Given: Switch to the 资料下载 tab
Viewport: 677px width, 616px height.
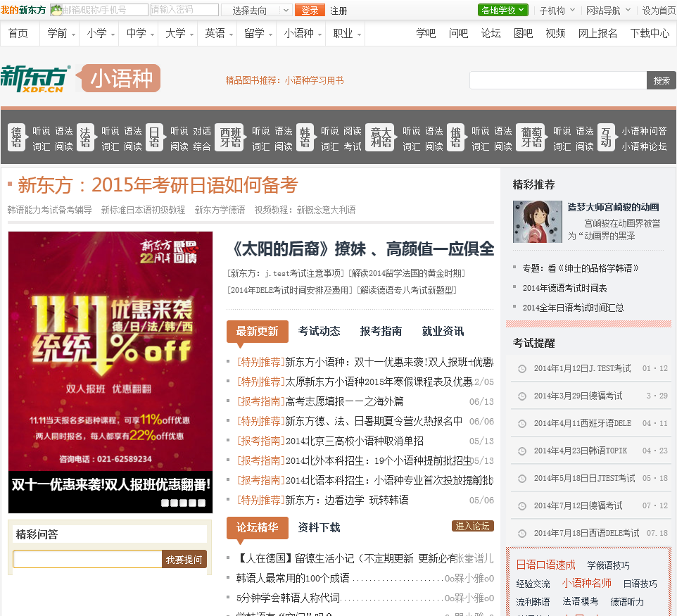Looking at the screenshot, I should point(319,527).
